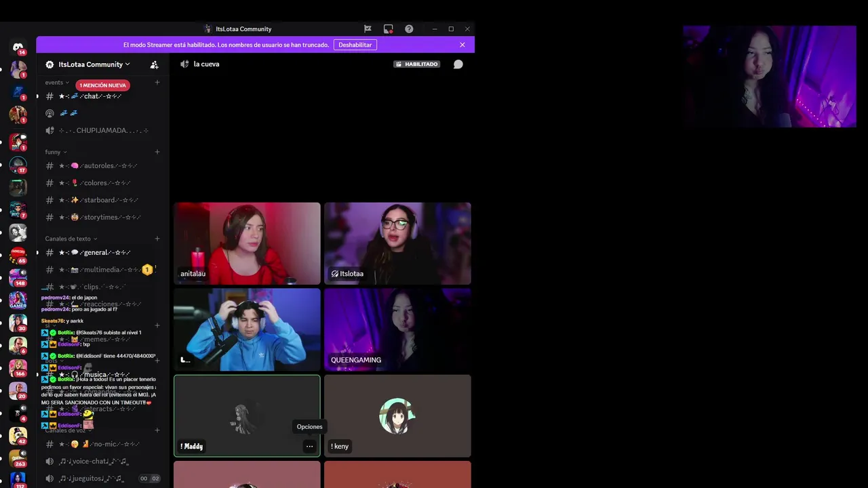Join the voice-chat voice channel

tap(102, 462)
